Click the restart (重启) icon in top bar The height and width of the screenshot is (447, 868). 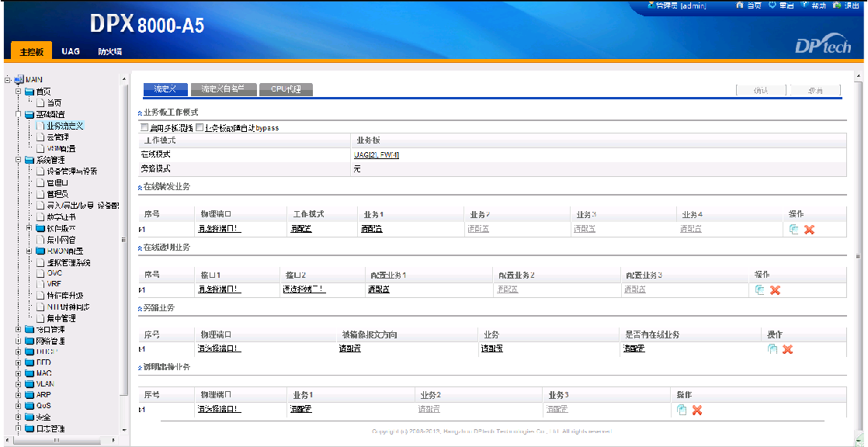click(x=773, y=5)
